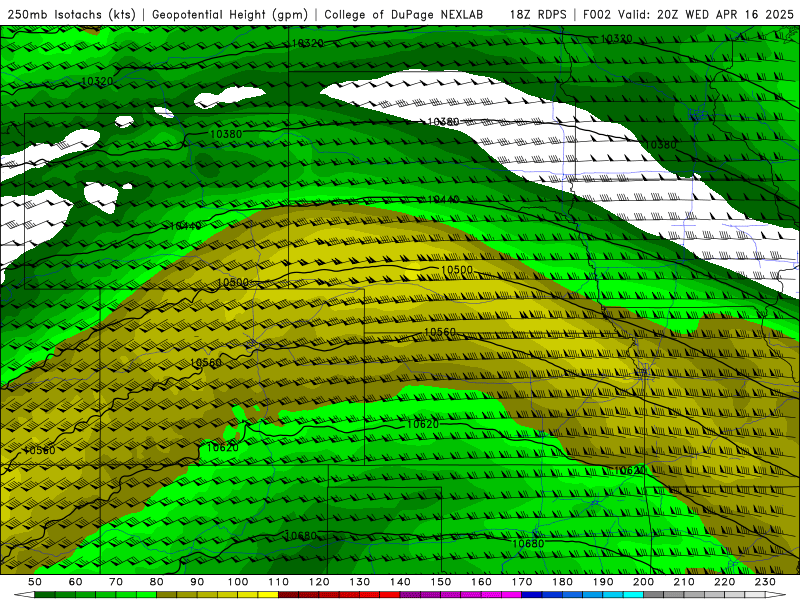
Task: Click the 160 label on the color scale
Action: tap(482, 582)
